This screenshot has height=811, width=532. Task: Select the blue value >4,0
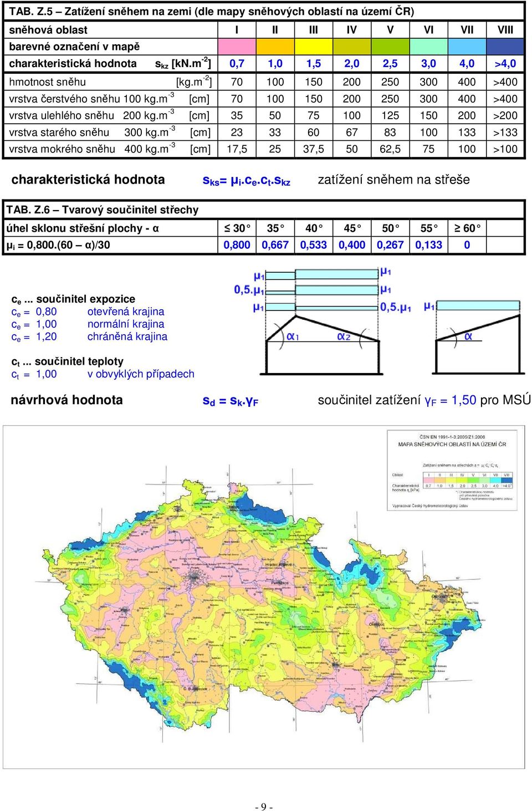pos(505,64)
